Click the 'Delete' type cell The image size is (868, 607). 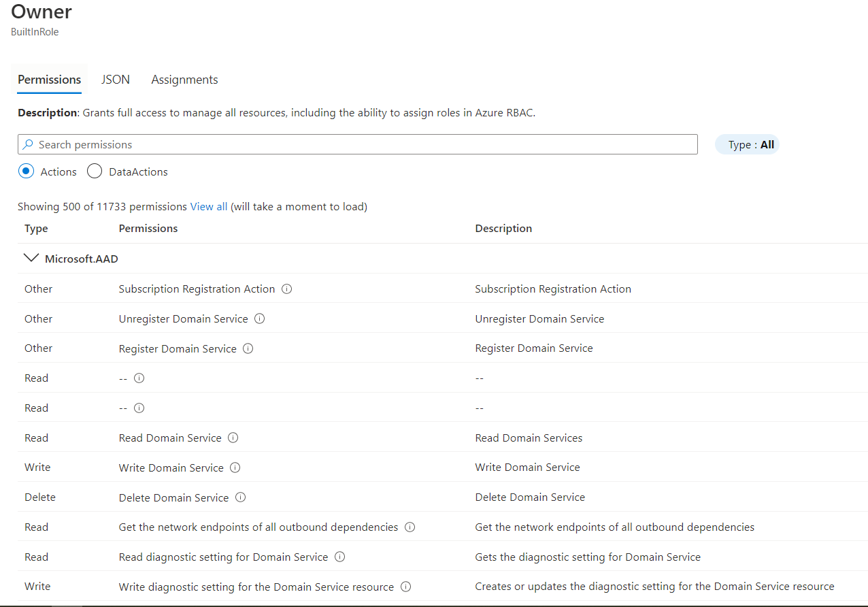pos(40,497)
